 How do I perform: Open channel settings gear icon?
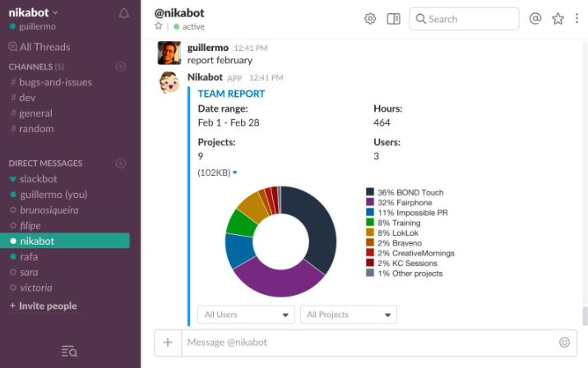click(x=370, y=19)
